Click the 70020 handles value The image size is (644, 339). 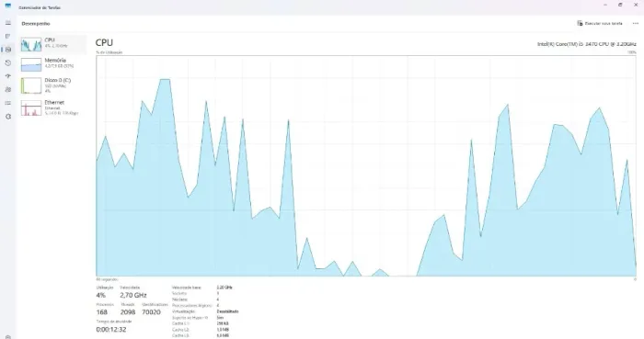tap(151, 312)
